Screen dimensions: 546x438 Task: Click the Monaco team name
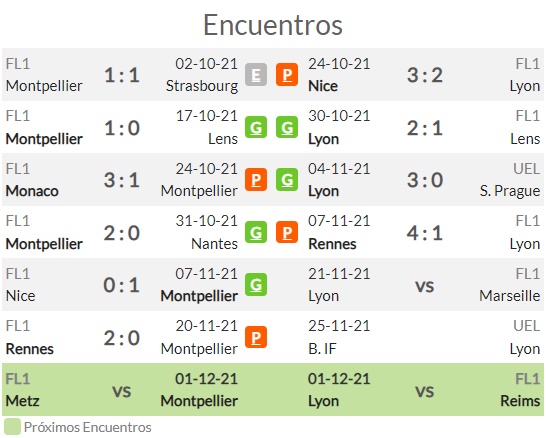click(x=32, y=191)
